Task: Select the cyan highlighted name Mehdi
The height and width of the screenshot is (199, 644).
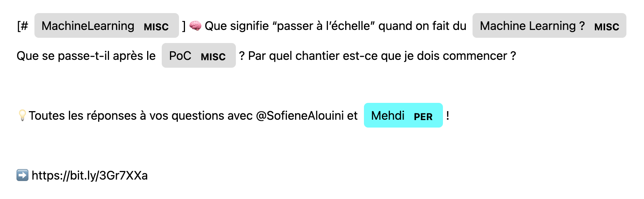Action: (388, 116)
